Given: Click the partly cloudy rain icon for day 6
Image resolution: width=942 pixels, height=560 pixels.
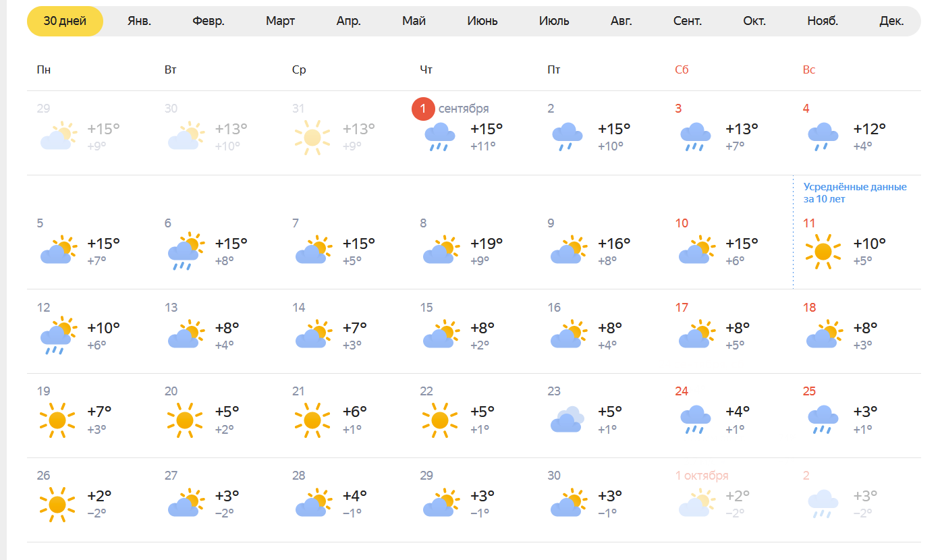Looking at the screenshot, I should coord(185,252).
